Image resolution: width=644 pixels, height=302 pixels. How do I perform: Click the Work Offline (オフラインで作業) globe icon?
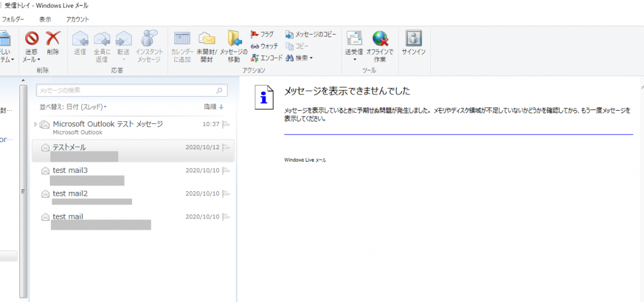point(380,38)
